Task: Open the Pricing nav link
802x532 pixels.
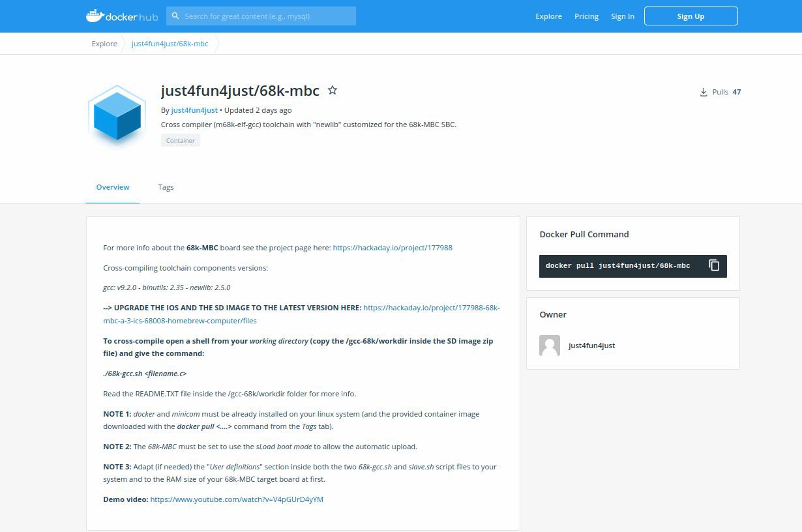Action: (586, 16)
